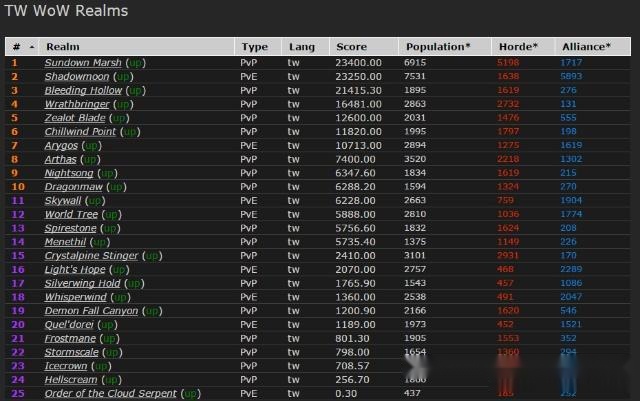Open the Shadowmoon realm link
This screenshot has width=640, height=401.
point(77,76)
